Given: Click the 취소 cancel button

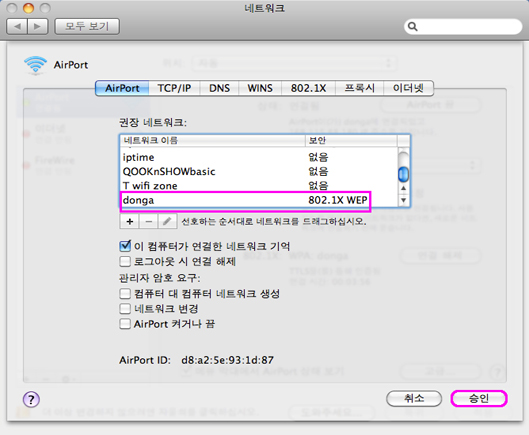Looking at the screenshot, I should pos(414,399).
